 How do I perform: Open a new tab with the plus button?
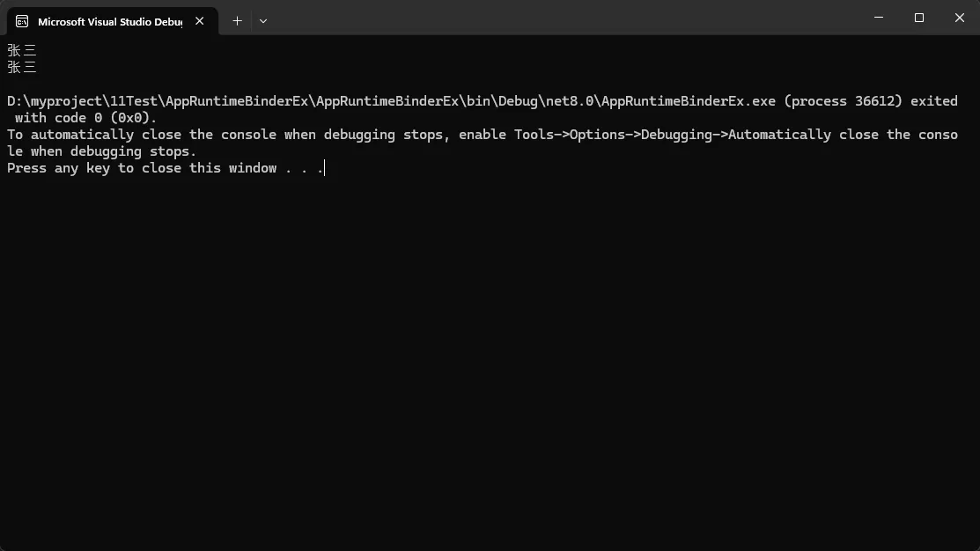point(237,21)
